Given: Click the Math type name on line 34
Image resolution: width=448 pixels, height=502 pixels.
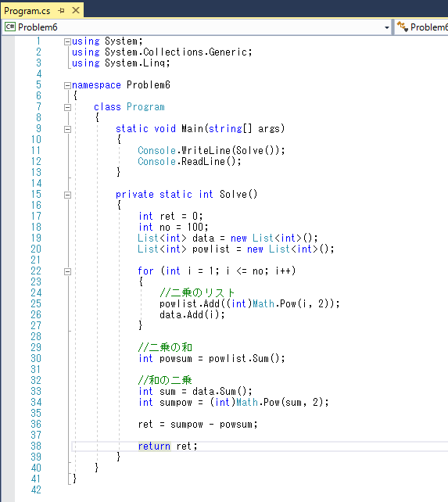Looking at the screenshot, I should tap(247, 402).
